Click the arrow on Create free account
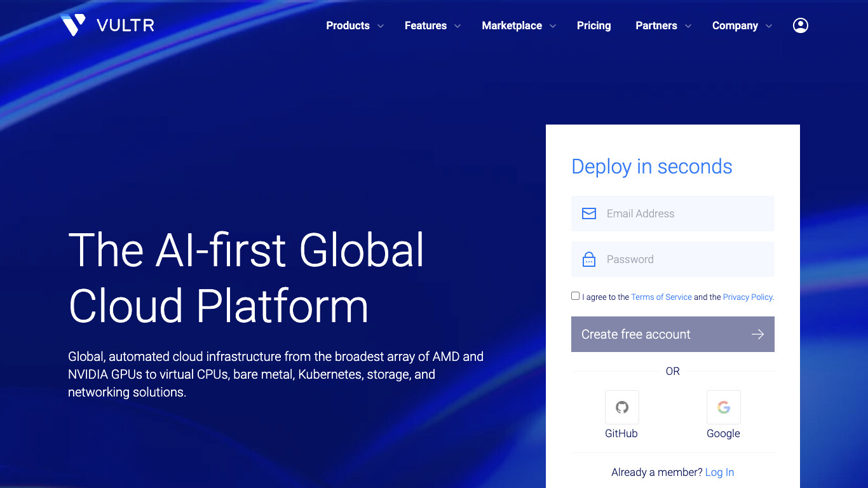 click(757, 334)
